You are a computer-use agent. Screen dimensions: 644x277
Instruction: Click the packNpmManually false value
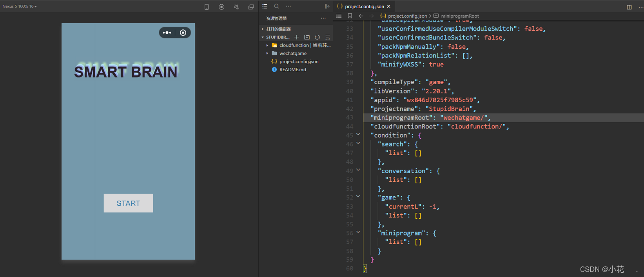[457, 47]
